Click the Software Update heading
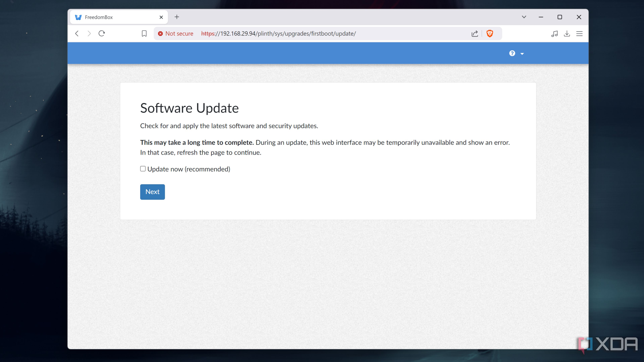The height and width of the screenshot is (362, 644). pyautogui.click(x=189, y=108)
